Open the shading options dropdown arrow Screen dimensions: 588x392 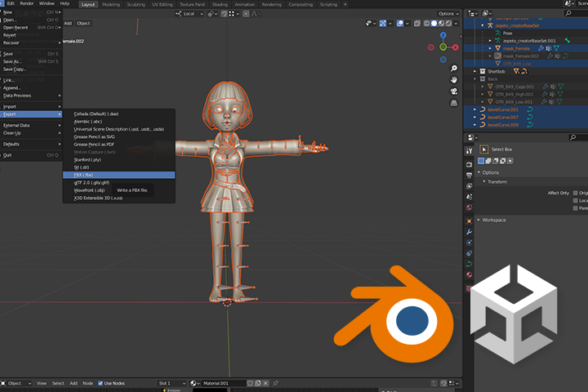(x=456, y=23)
